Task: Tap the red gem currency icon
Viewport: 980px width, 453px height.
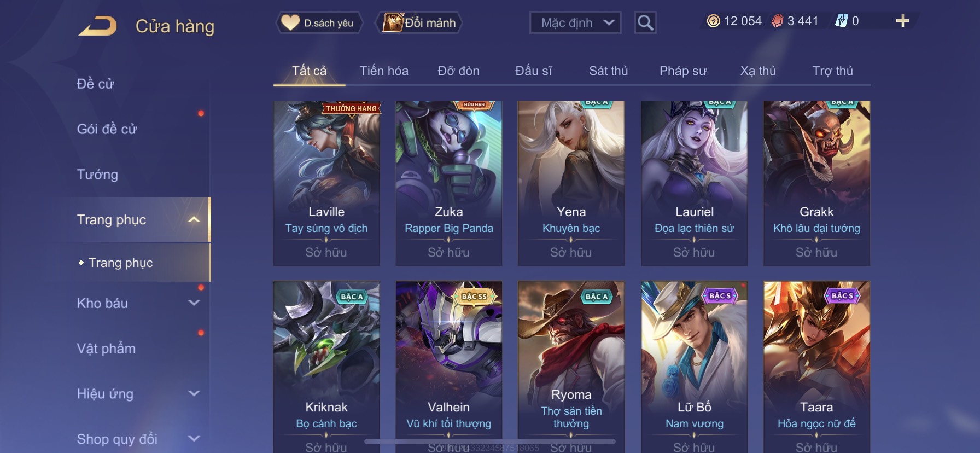Action: tap(777, 21)
